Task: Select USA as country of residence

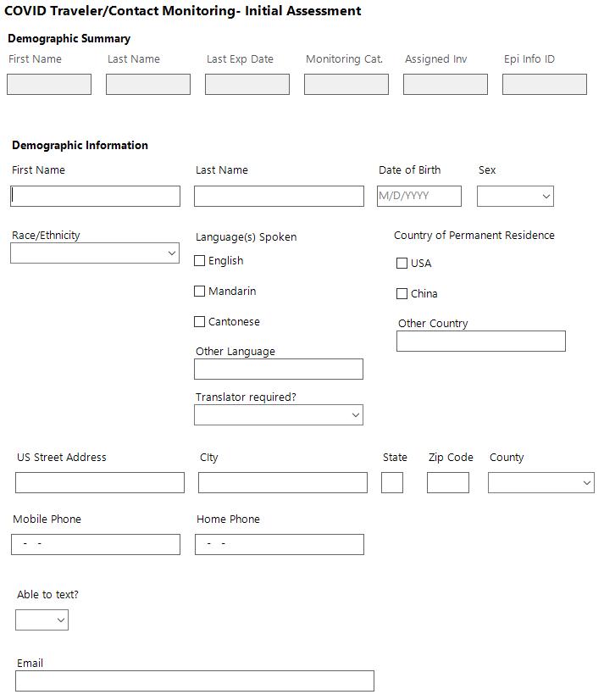Action: coord(402,264)
